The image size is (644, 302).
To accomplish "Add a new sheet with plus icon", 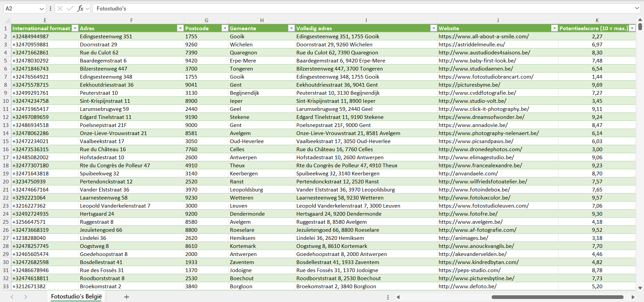I will tap(127, 297).
